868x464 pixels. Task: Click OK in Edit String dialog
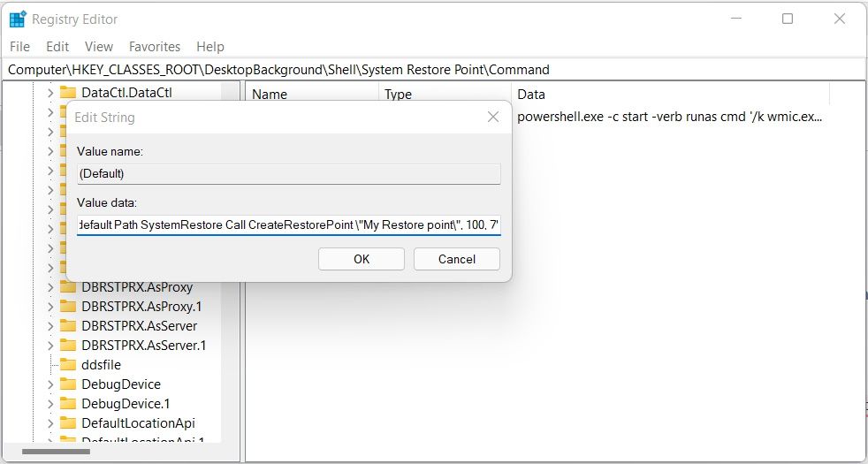click(x=362, y=259)
